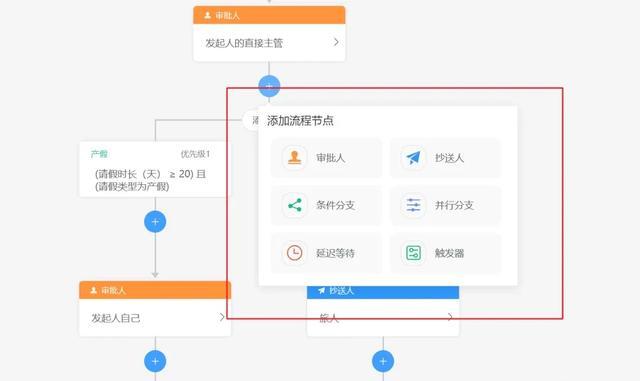Open 发起人的直接主管 approver settings chevron
This screenshot has width=640, height=381.
coord(336,42)
